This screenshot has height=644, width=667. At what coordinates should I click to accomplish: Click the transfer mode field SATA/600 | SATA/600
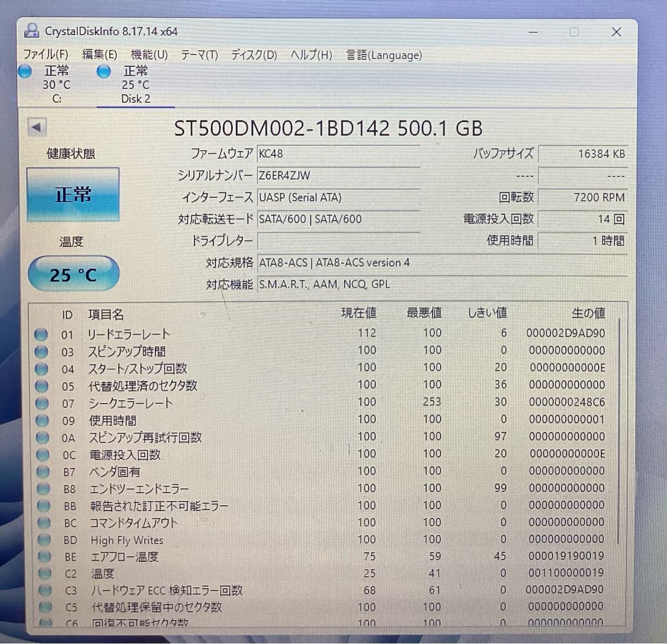(x=339, y=219)
